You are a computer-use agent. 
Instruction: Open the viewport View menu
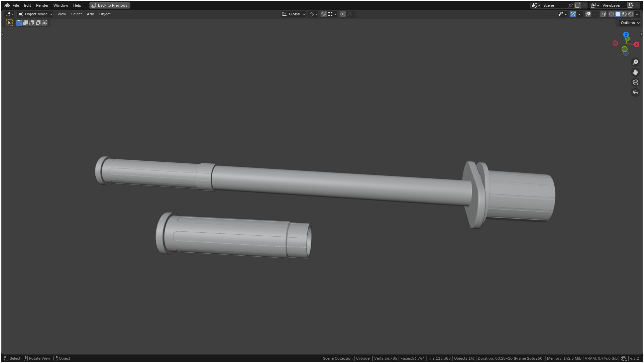[62, 14]
